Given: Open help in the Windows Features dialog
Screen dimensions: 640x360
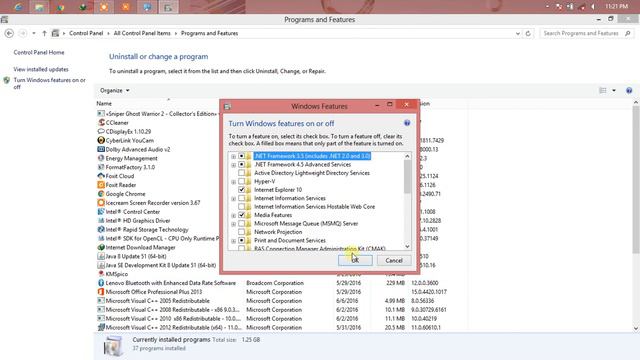Looking at the screenshot, I should 407,123.
